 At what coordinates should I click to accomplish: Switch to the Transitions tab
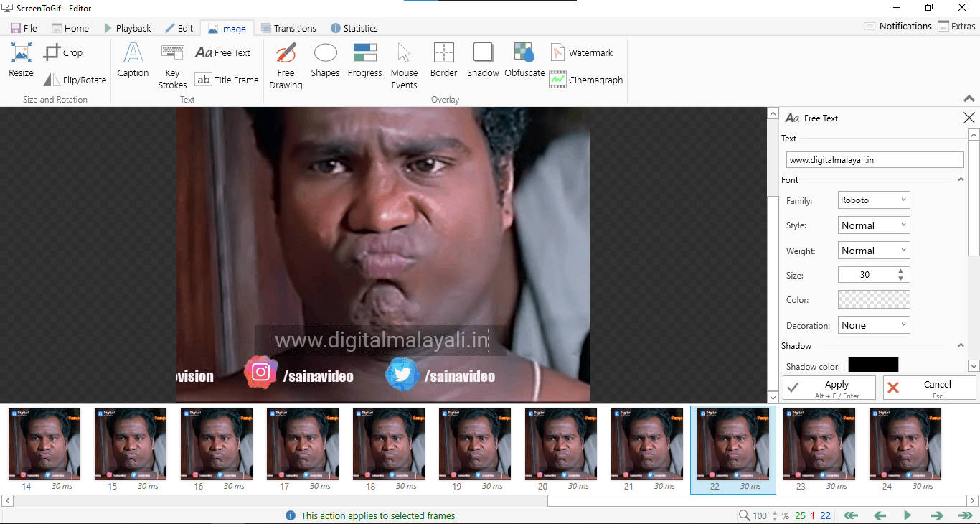pyautogui.click(x=288, y=28)
